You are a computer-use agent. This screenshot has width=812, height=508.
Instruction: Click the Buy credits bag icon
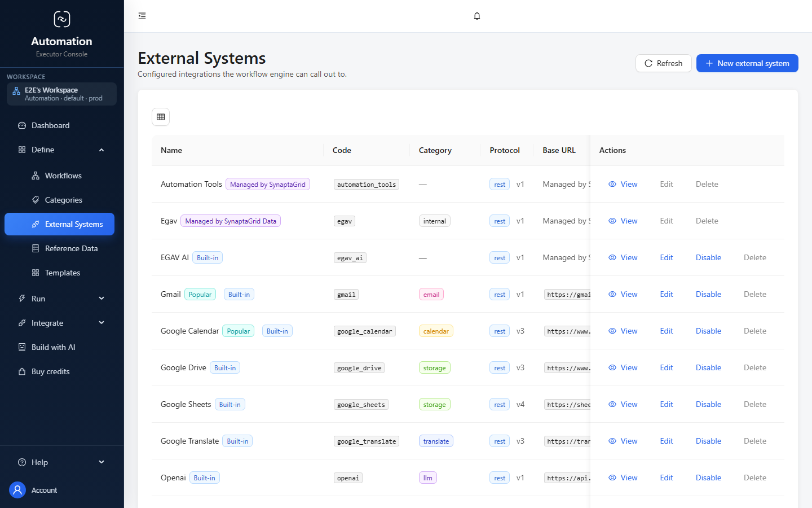[x=22, y=371]
